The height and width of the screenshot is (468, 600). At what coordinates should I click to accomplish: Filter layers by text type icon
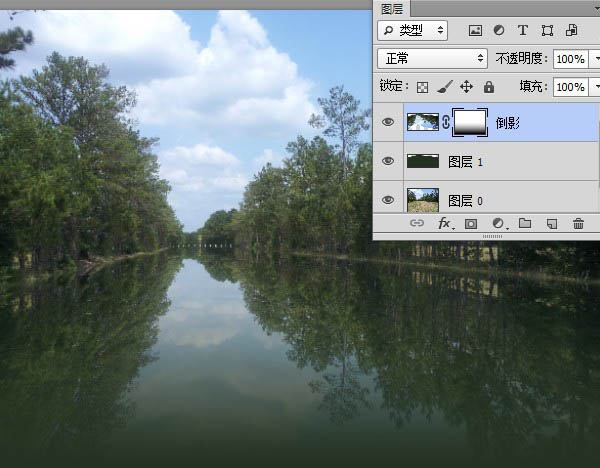click(x=522, y=31)
